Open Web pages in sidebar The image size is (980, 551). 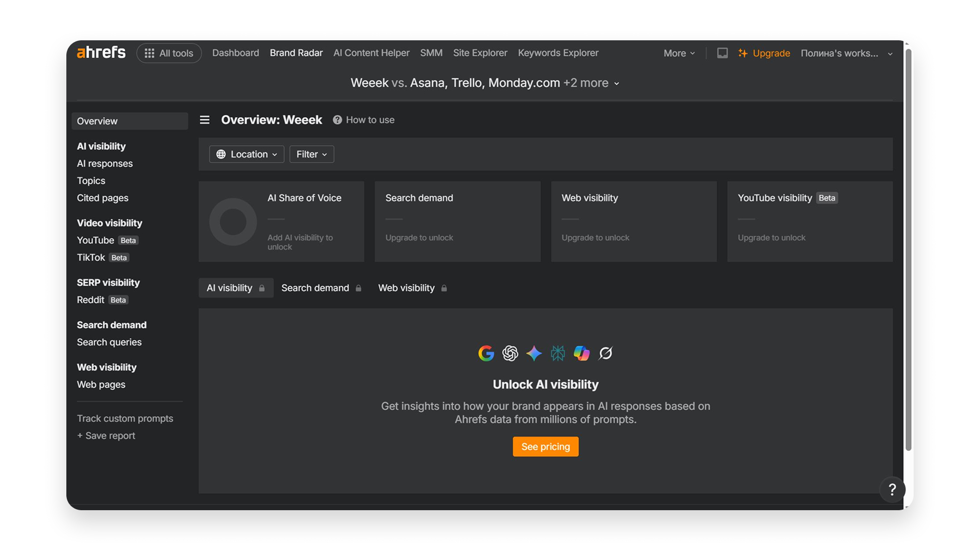coord(101,385)
